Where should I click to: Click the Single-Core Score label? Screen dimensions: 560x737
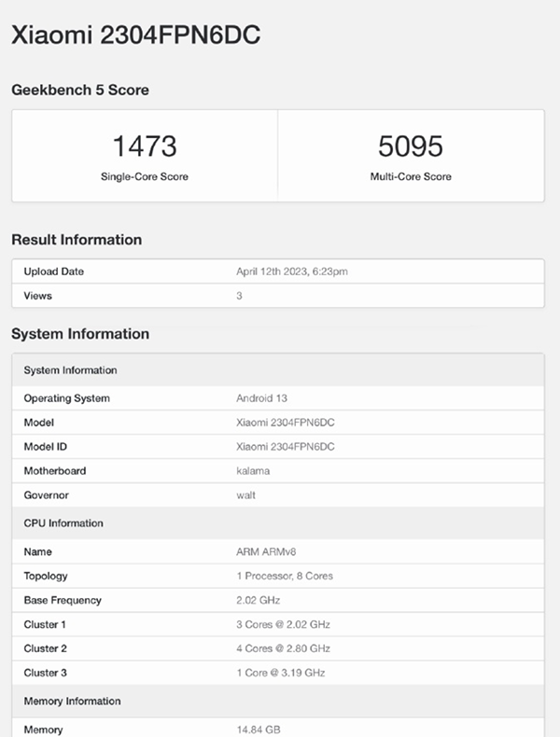(145, 176)
